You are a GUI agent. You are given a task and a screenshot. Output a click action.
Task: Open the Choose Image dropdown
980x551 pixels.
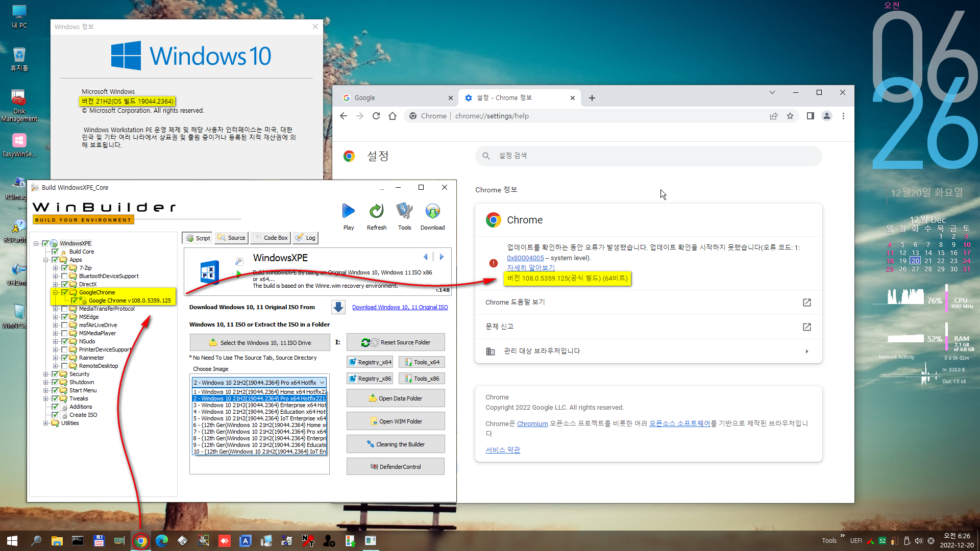pyautogui.click(x=259, y=382)
